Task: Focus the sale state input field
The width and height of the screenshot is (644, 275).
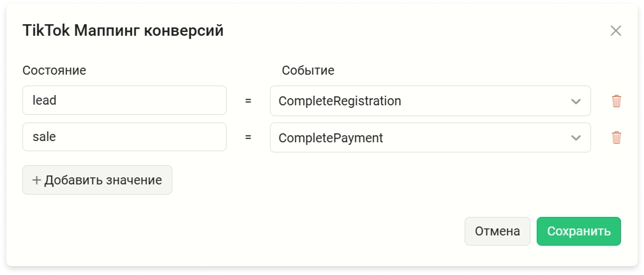Action: tap(124, 137)
